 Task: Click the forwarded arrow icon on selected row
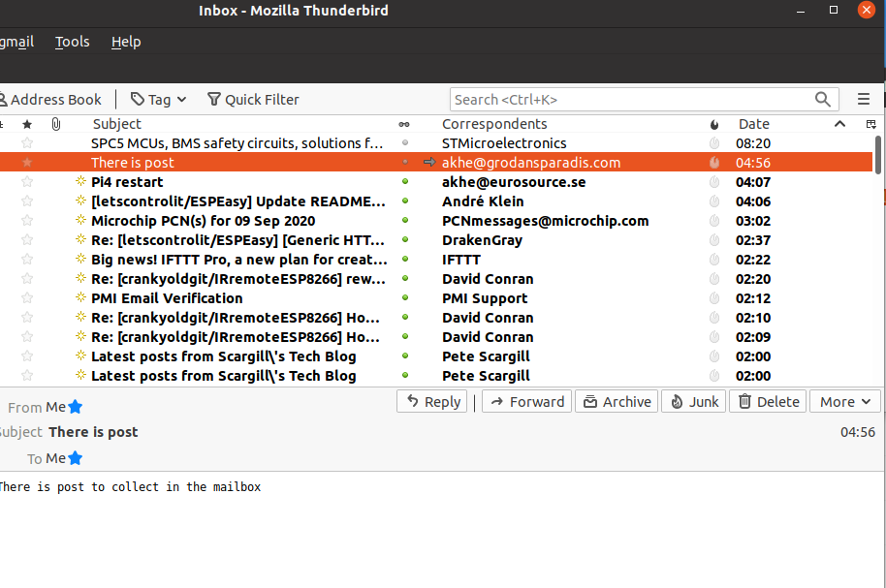(x=429, y=163)
